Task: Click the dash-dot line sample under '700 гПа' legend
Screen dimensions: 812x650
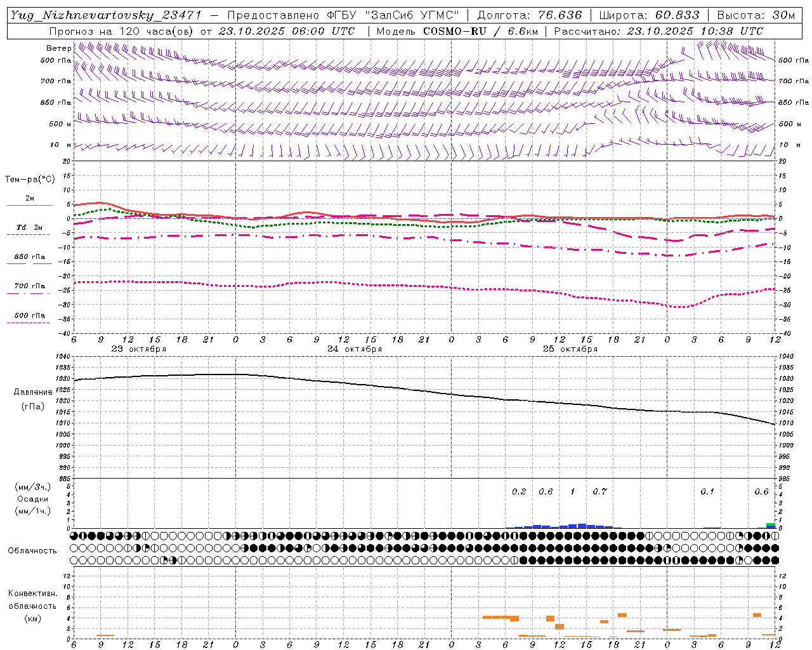Action: [x=29, y=293]
